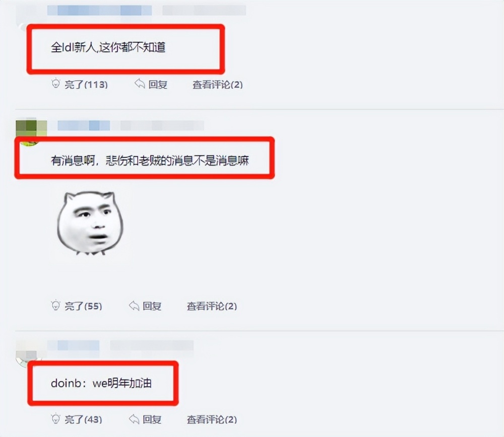Click the lightbulb icon beside 亮了(43)

[x=55, y=418]
